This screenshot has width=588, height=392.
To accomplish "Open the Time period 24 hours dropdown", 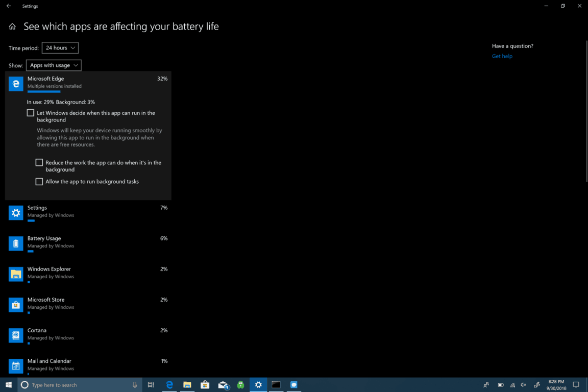I will click(x=60, y=48).
